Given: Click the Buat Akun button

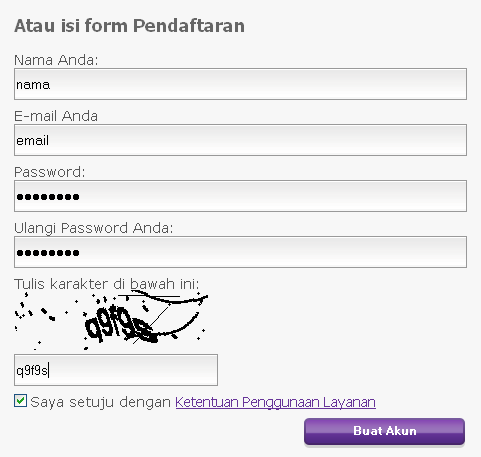Looking at the screenshot, I should point(384,431).
